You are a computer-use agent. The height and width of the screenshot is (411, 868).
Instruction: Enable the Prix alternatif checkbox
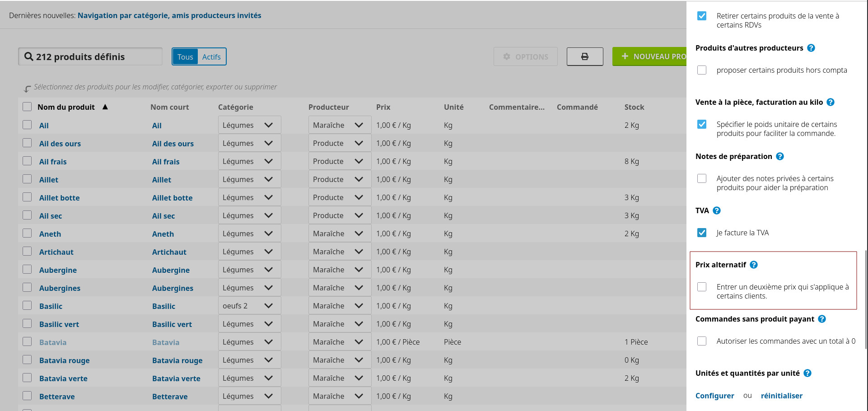702,287
